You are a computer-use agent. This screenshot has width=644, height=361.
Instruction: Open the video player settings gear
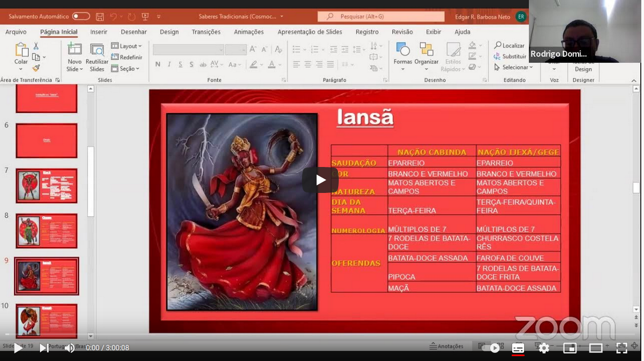[544, 348]
